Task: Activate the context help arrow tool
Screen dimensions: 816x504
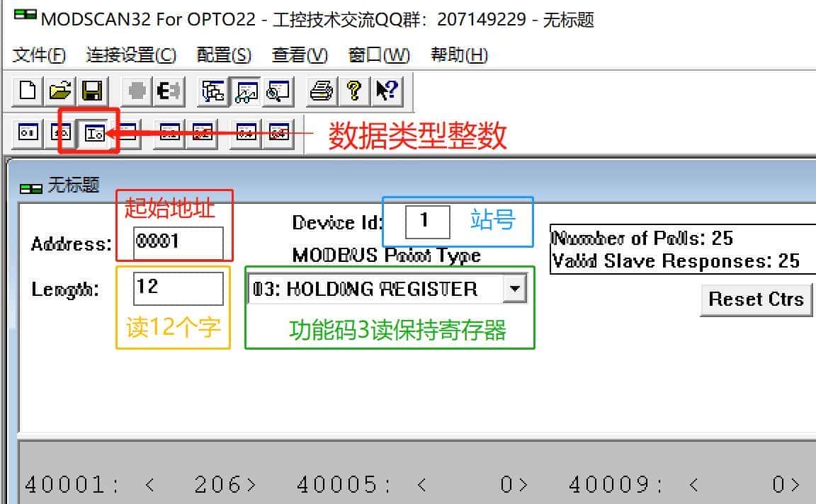Action: [x=386, y=91]
